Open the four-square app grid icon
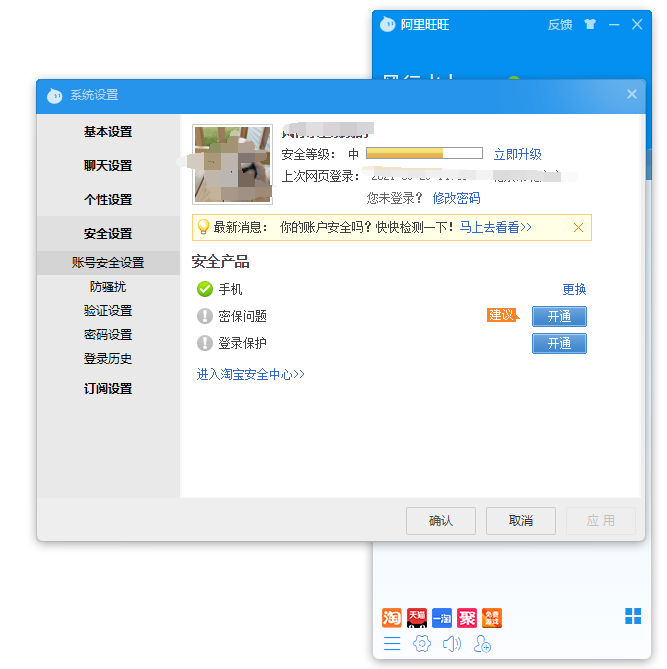This screenshot has height=669, width=667. pyautogui.click(x=633, y=616)
